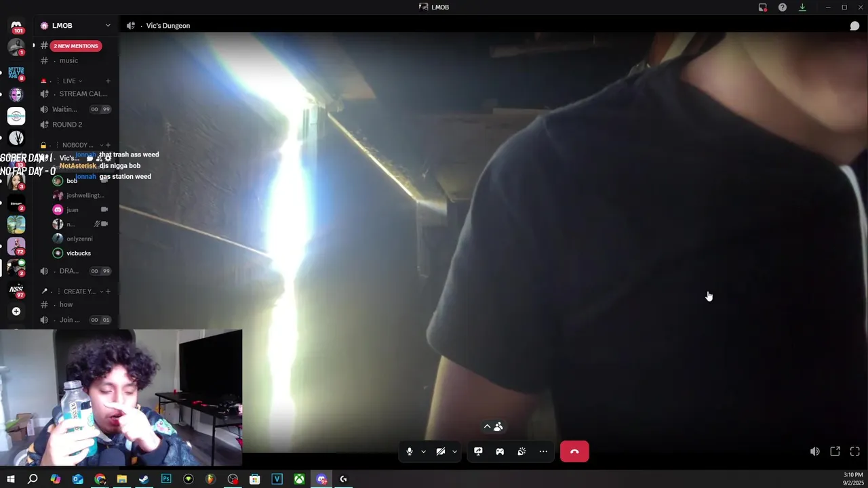
Task: Open FL Studio from taskbar
Action: click(210, 479)
